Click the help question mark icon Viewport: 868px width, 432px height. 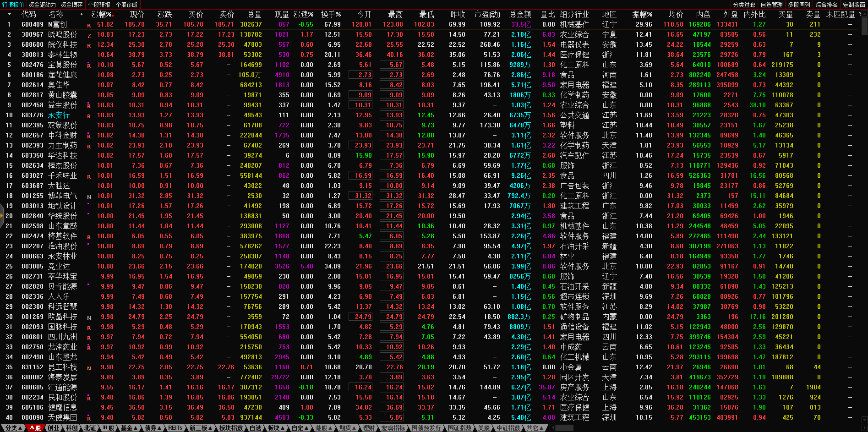pyautogui.click(x=860, y=14)
